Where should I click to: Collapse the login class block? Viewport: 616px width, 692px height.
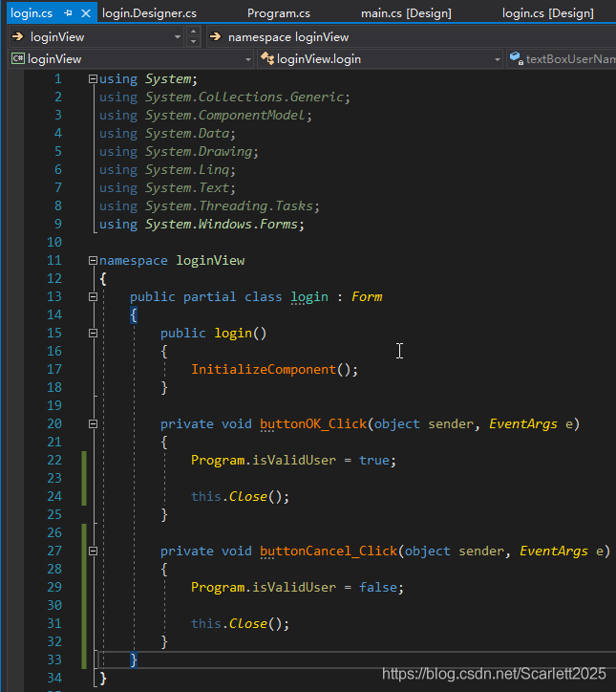[92, 297]
